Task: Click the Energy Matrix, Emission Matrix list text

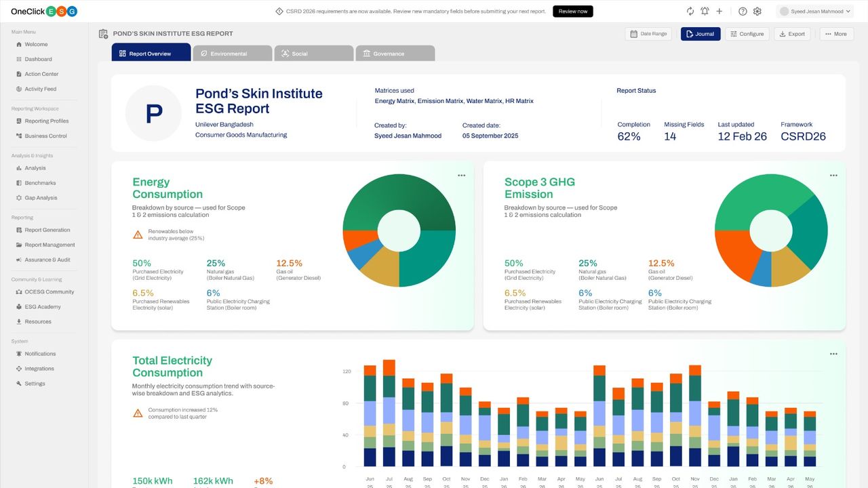Action: [454, 101]
